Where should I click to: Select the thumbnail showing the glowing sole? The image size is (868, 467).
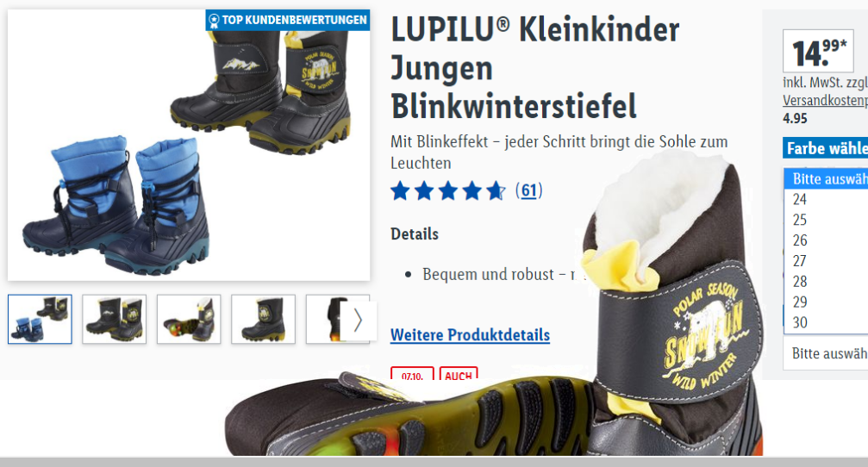tap(189, 320)
